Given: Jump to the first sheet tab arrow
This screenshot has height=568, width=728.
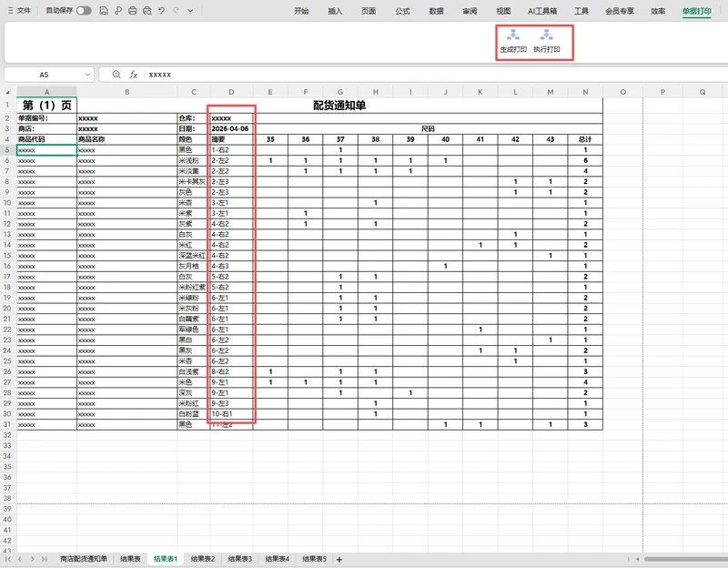Looking at the screenshot, I should coord(8,559).
